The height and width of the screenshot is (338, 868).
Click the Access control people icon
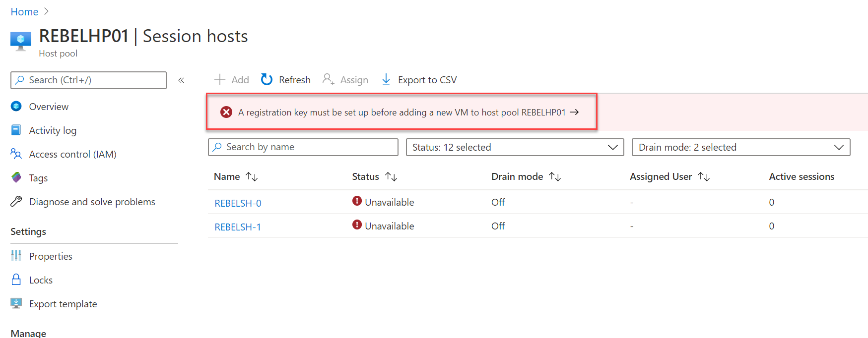pos(16,154)
